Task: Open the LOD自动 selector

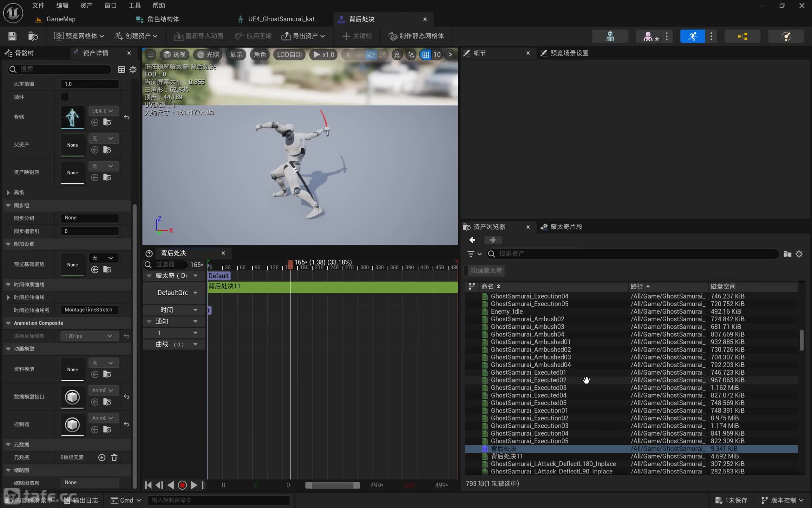Action: click(289, 54)
